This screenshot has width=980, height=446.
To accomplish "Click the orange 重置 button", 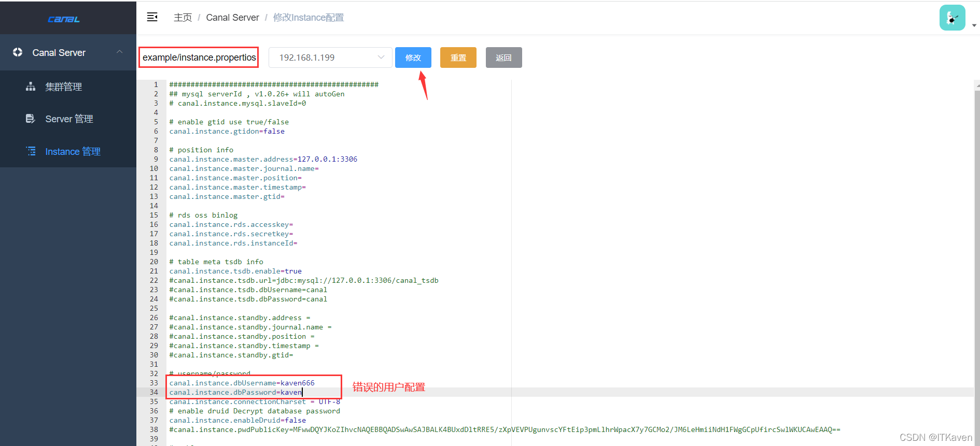I will tap(458, 57).
